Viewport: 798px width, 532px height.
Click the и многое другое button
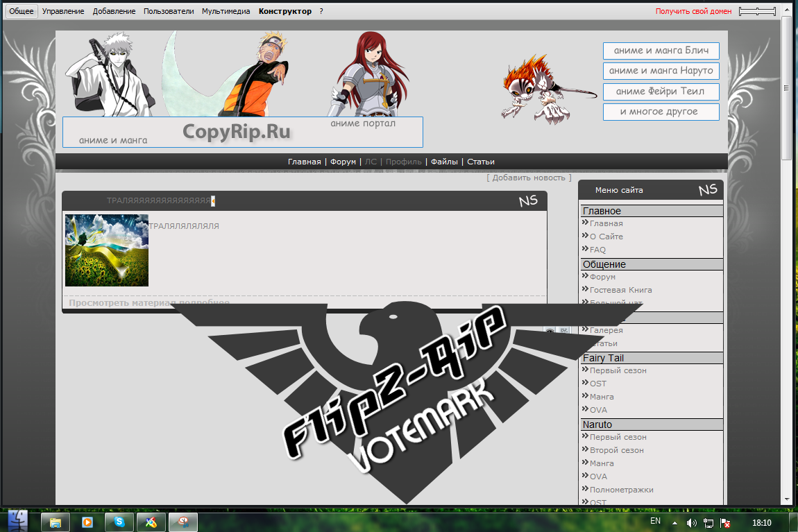[661, 112]
